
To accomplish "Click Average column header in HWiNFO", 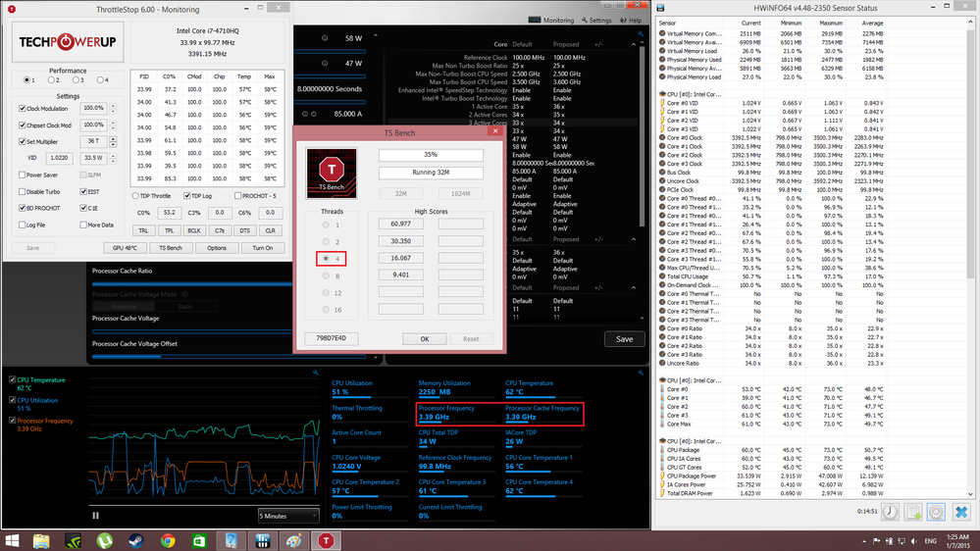I will click(x=872, y=24).
